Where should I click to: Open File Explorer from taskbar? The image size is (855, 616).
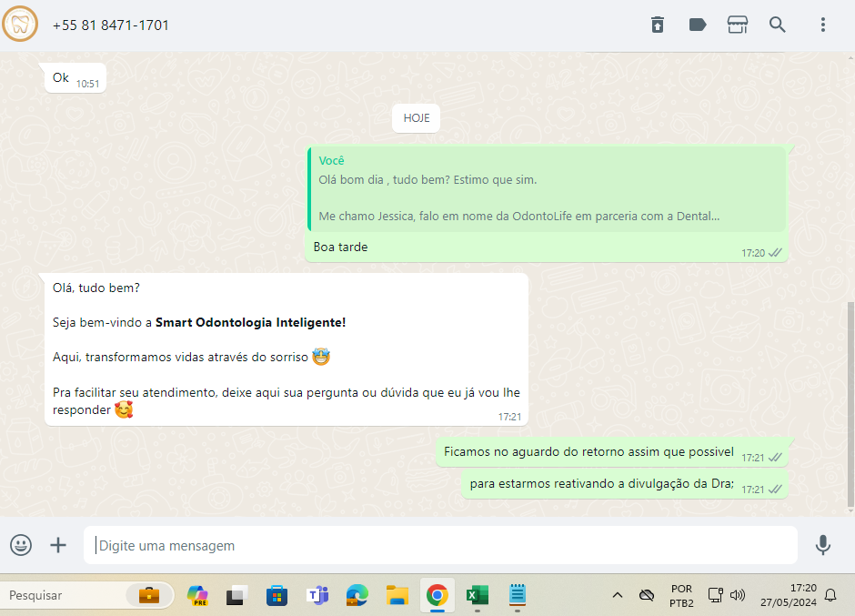tap(397, 595)
